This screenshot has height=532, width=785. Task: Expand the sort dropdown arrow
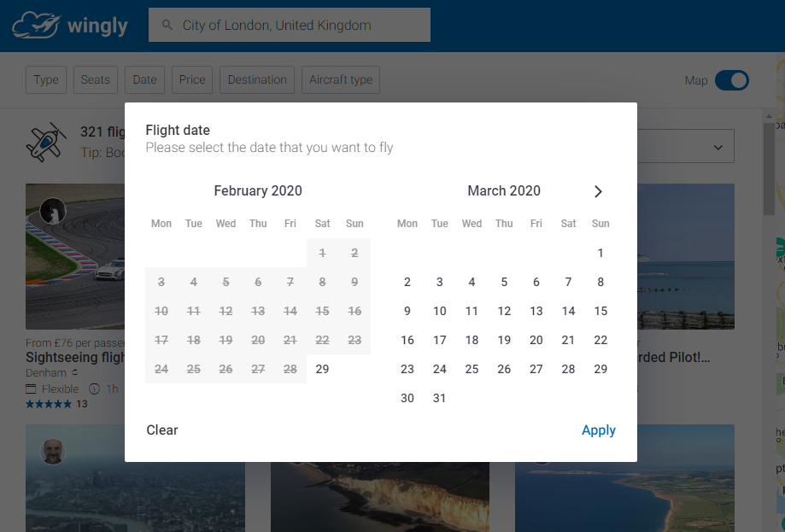pos(718,147)
